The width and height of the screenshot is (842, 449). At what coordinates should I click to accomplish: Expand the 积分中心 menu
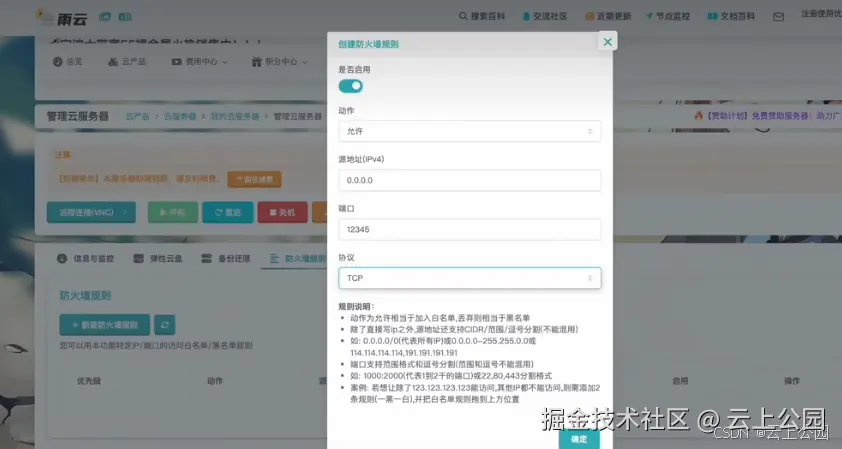279,62
